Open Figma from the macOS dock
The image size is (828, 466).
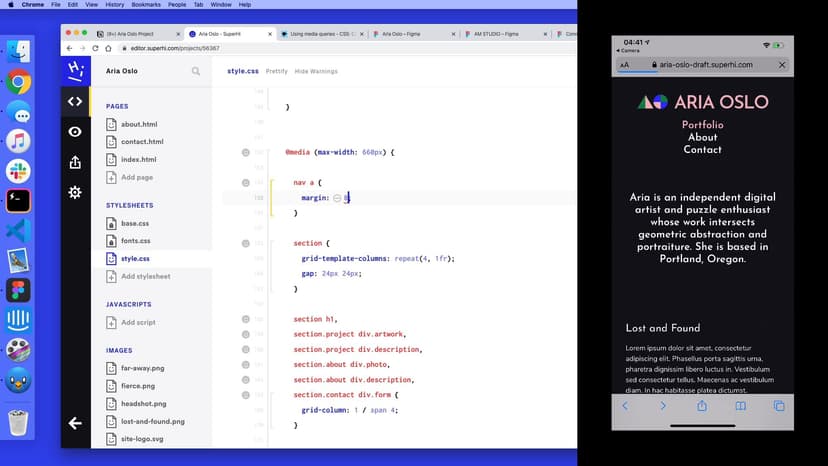[x=18, y=290]
